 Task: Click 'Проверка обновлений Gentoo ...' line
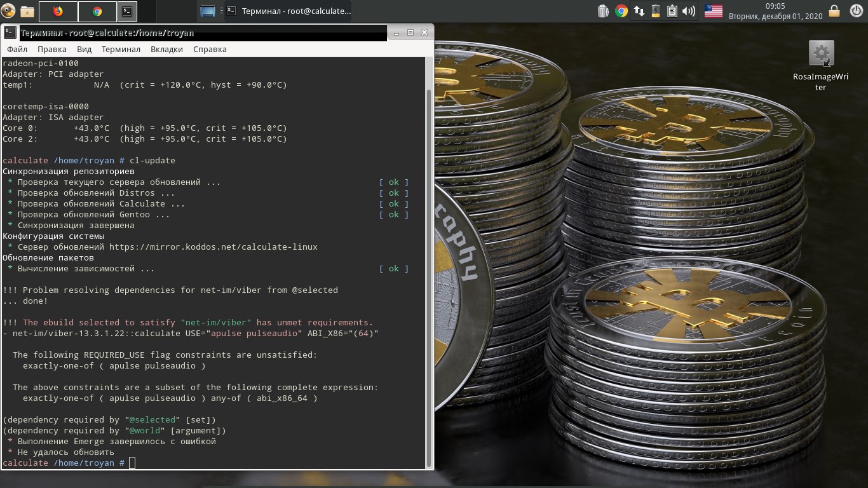tap(94, 214)
